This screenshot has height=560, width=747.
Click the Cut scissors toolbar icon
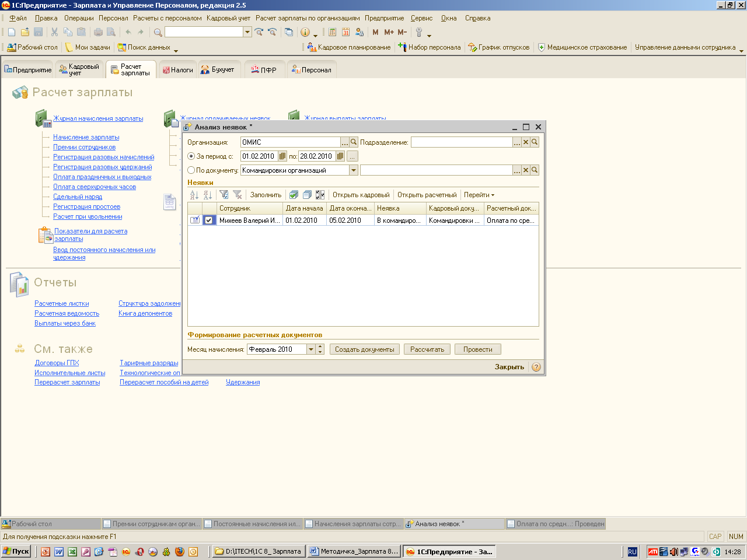pos(54,32)
